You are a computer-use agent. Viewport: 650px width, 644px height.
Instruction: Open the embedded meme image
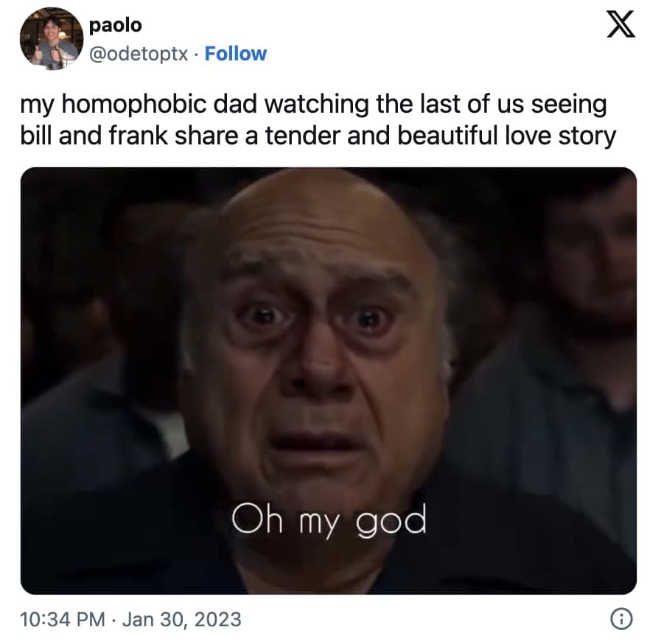(x=329, y=380)
